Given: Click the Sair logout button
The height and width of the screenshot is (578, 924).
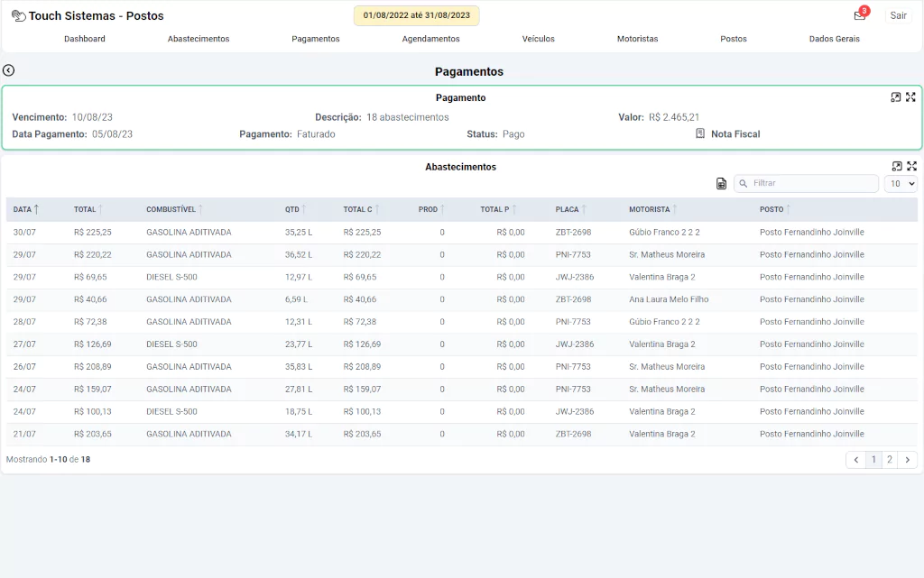Looking at the screenshot, I should click(898, 16).
